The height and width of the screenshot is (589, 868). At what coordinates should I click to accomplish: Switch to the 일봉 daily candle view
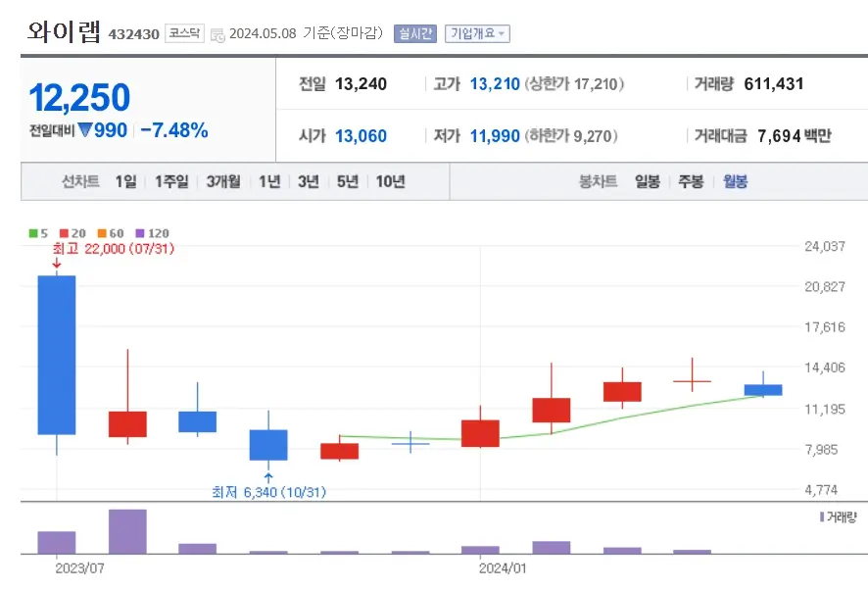click(x=647, y=181)
